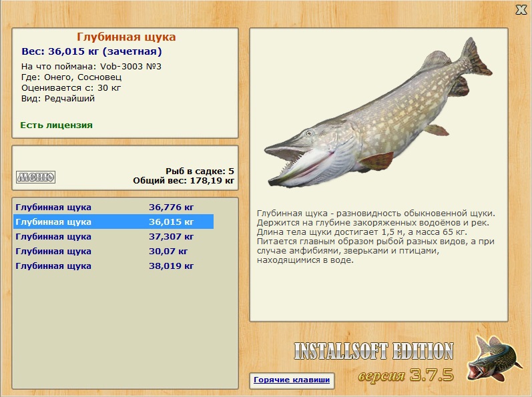Select the pike weighing 36,776 кг
Viewport: 532px width, 397px height.
coord(113,207)
